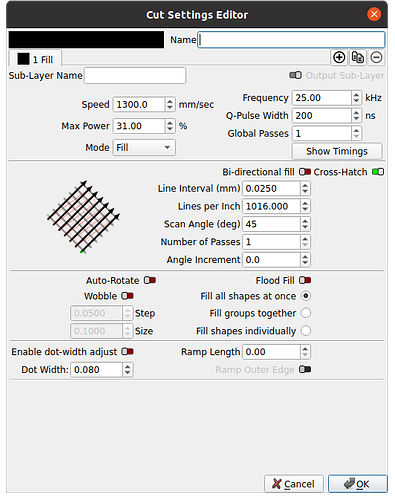The height and width of the screenshot is (500, 395).
Task: Duplicate the sub-layer using the copy icon
Action: point(358,57)
